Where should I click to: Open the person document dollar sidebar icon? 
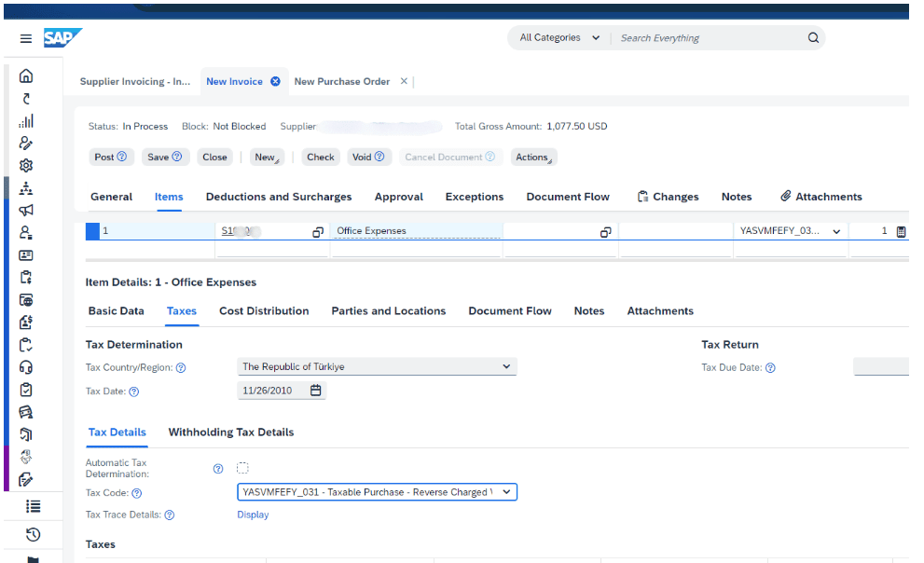tap(26, 323)
